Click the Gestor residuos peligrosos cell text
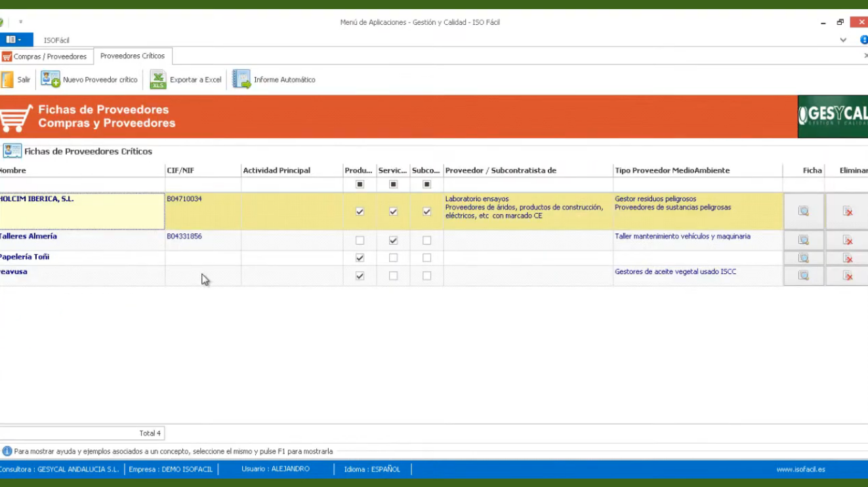The image size is (868, 487). pos(655,199)
